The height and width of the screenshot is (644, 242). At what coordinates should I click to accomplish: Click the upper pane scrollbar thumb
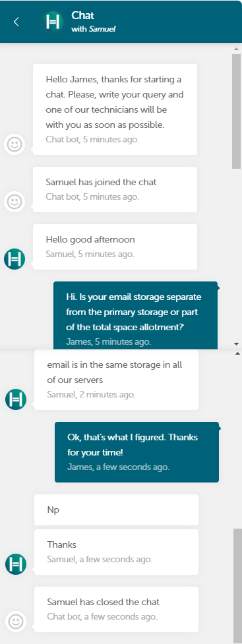coord(236,111)
